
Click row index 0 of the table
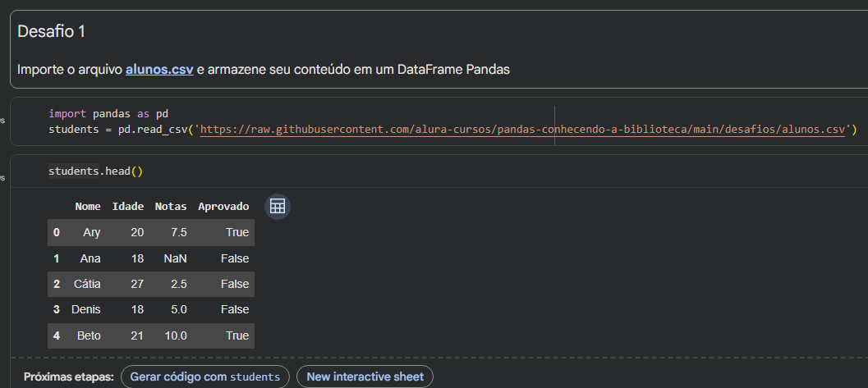[57, 233]
